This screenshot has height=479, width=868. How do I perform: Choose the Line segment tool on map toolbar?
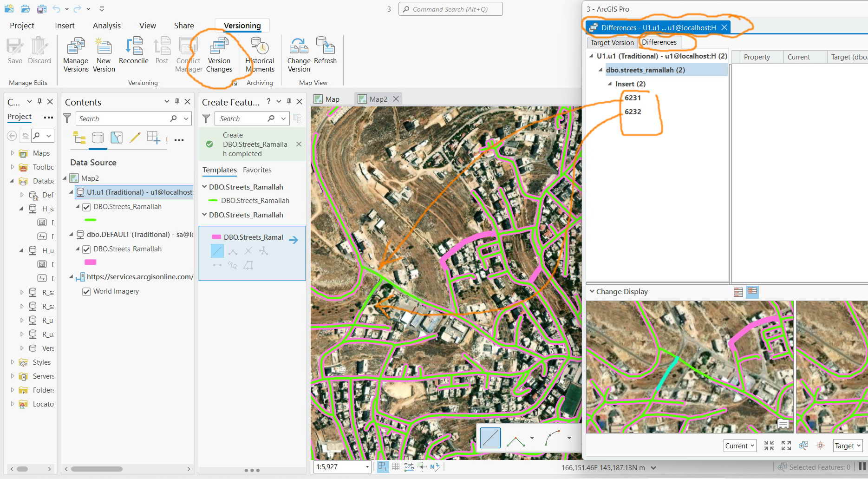pyautogui.click(x=490, y=438)
